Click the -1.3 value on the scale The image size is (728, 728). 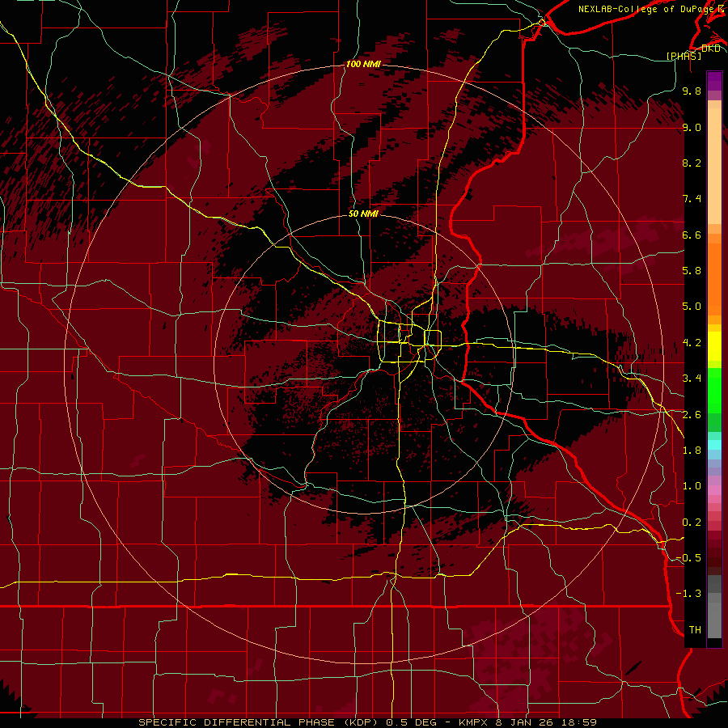pyautogui.click(x=688, y=594)
